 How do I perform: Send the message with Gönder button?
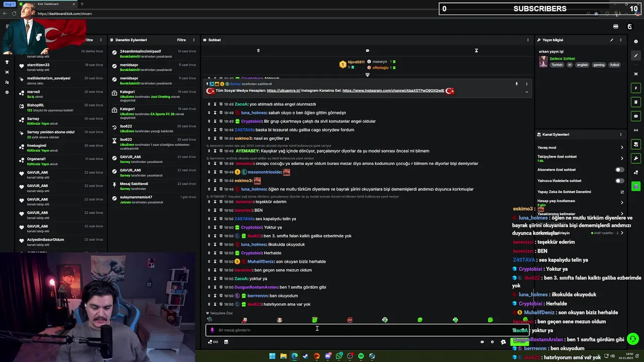(x=519, y=342)
